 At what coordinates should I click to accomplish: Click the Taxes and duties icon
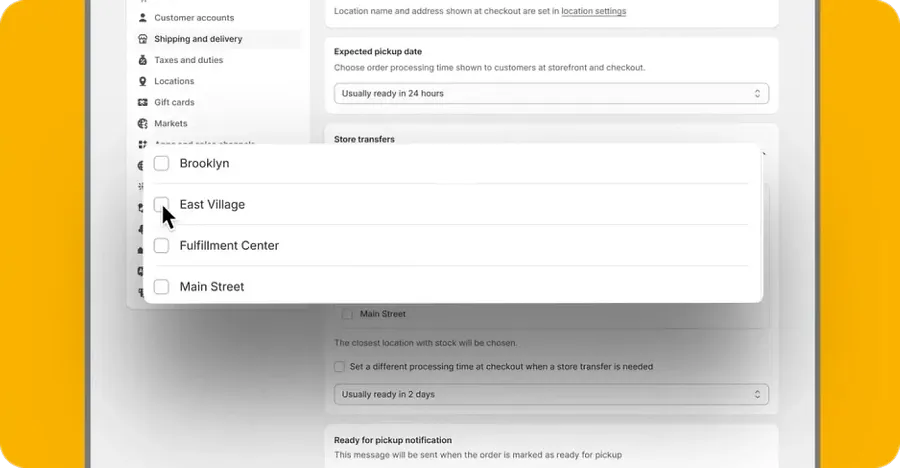click(x=142, y=60)
